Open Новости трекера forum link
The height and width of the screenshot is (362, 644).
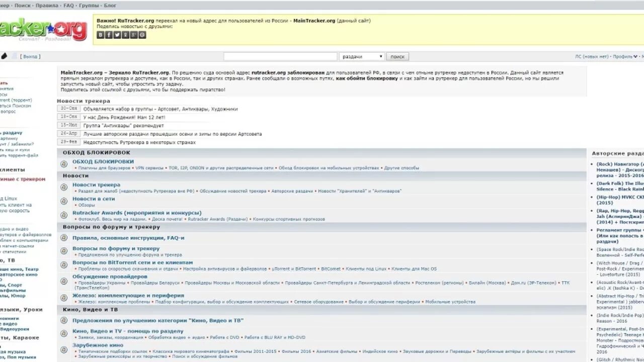[x=96, y=185]
